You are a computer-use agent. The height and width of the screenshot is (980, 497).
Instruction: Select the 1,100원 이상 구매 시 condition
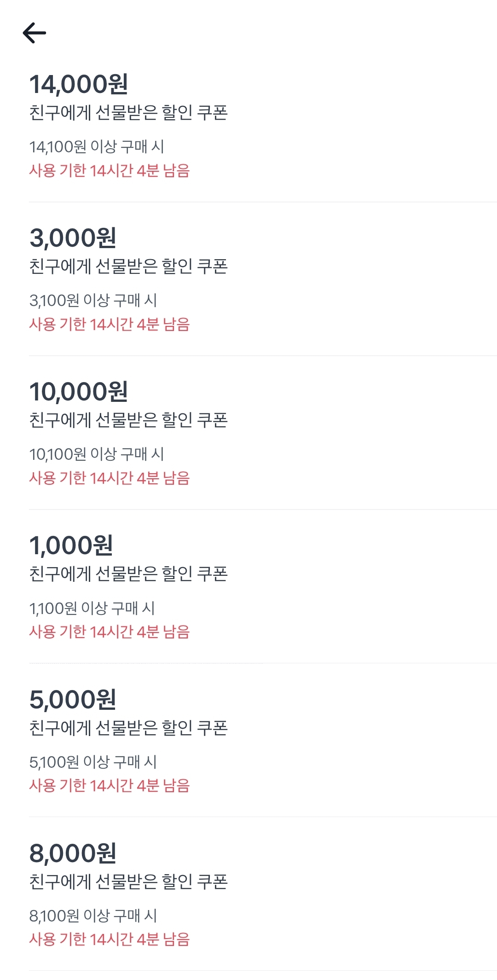[x=92, y=608]
